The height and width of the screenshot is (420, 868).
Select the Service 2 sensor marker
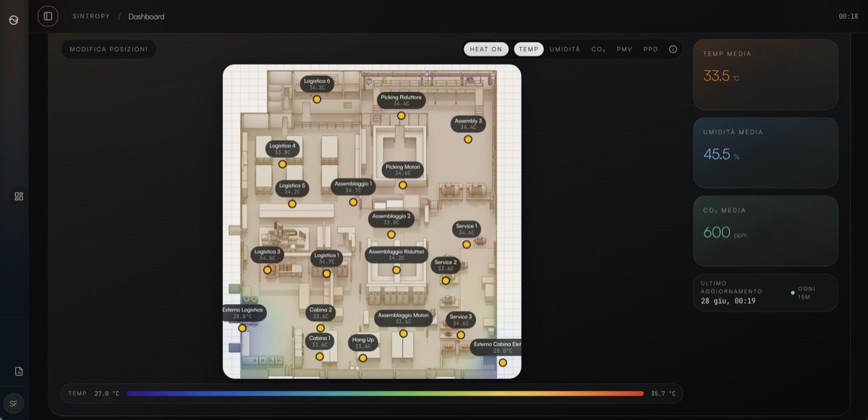pyautogui.click(x=446, y=281)
